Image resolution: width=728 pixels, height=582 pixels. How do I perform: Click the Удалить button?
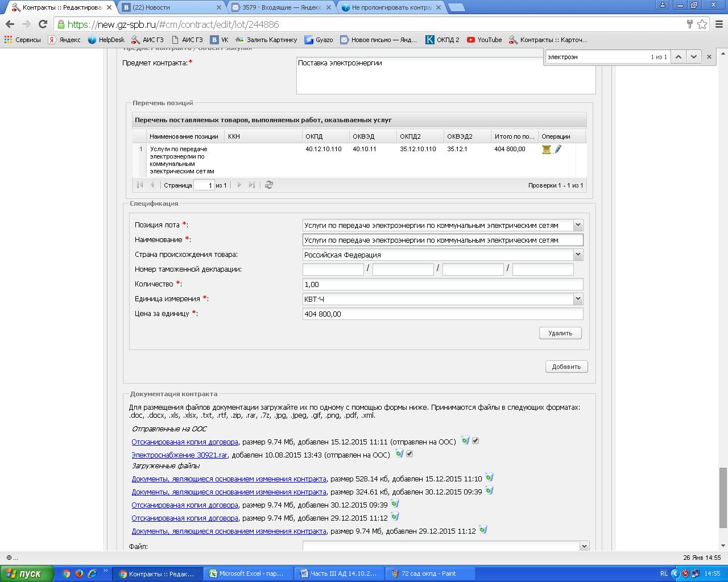click(560, 333)
